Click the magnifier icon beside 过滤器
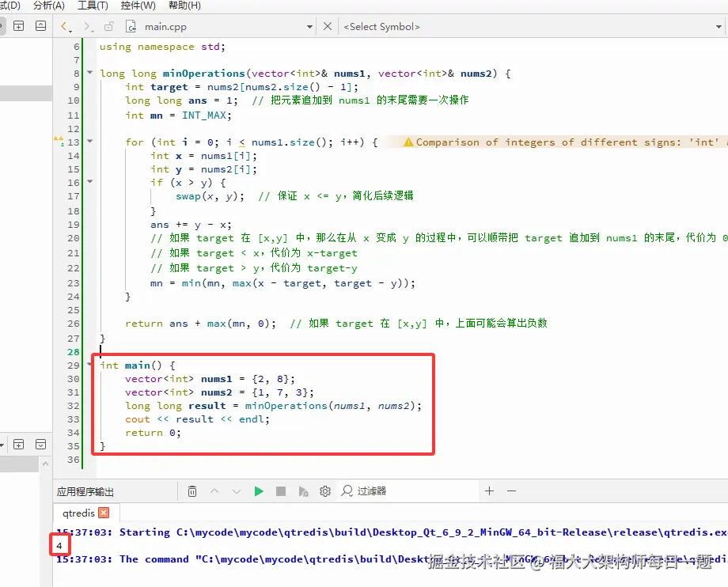Screen dimensions: 728x587 click(x=347, y=491)
